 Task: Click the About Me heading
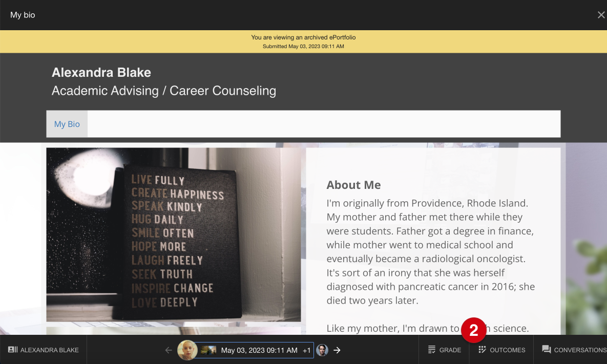353,185
